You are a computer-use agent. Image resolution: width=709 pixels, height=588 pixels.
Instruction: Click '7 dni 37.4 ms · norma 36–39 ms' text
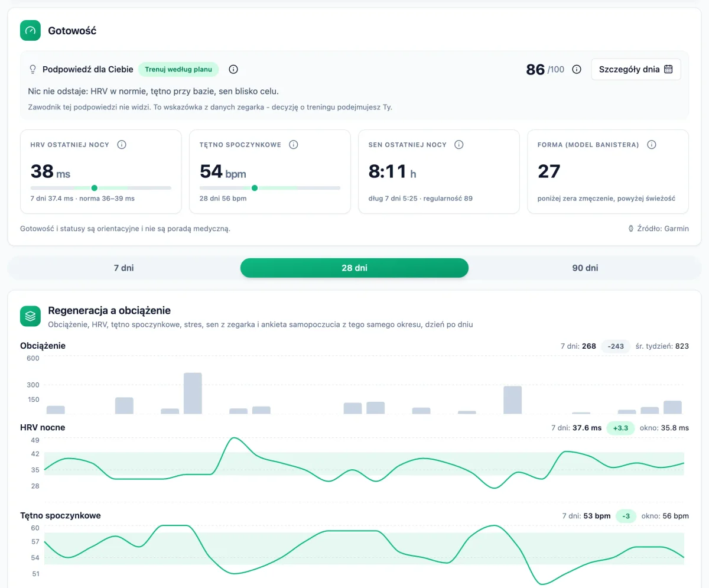pos(83,199)
